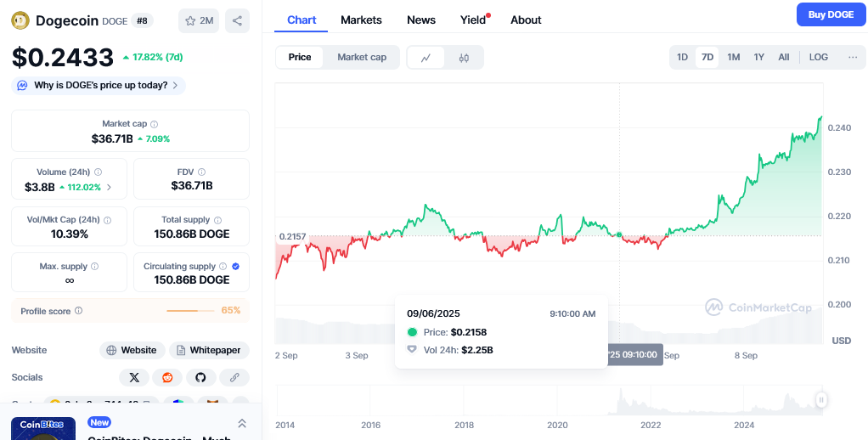Open 'Why is DOGE's price up today?' chevron
The image size is (868, 440).
tap(175, 86)
